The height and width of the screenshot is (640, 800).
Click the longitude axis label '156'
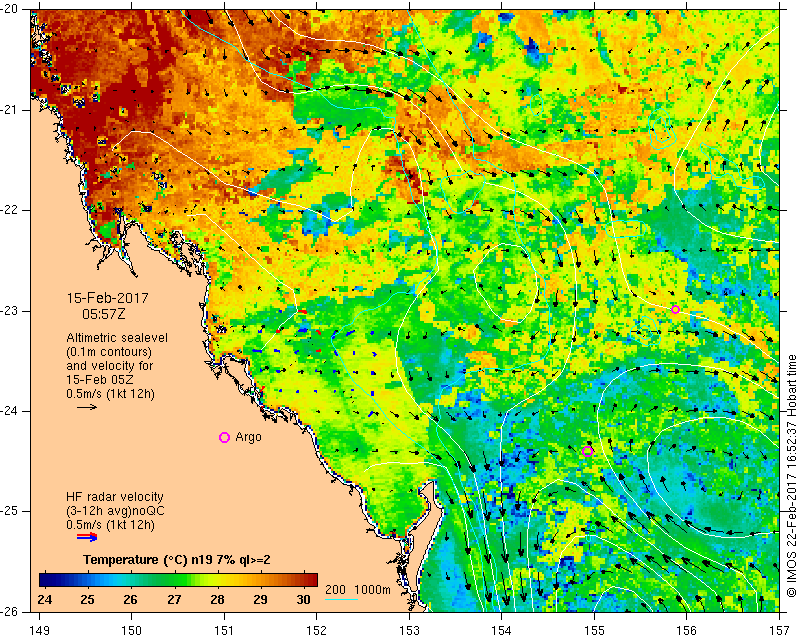click(x=687, y=630)
